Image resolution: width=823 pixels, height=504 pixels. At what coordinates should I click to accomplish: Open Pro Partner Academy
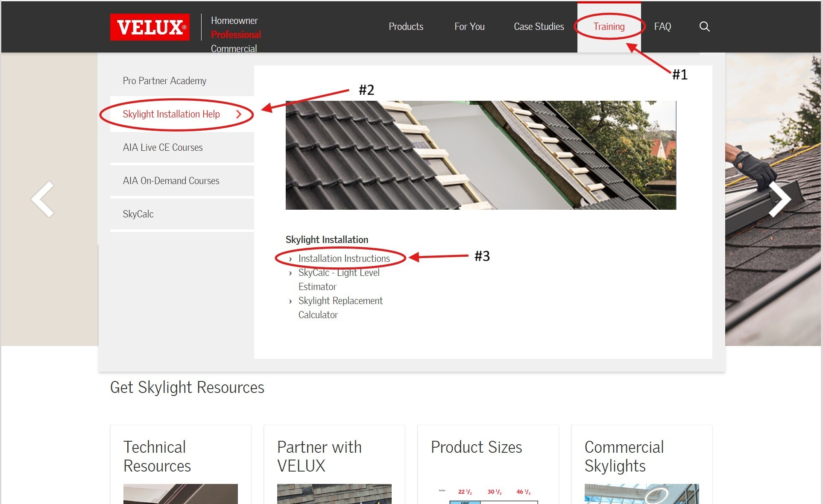pyautogui.click(x=164, y=80)
